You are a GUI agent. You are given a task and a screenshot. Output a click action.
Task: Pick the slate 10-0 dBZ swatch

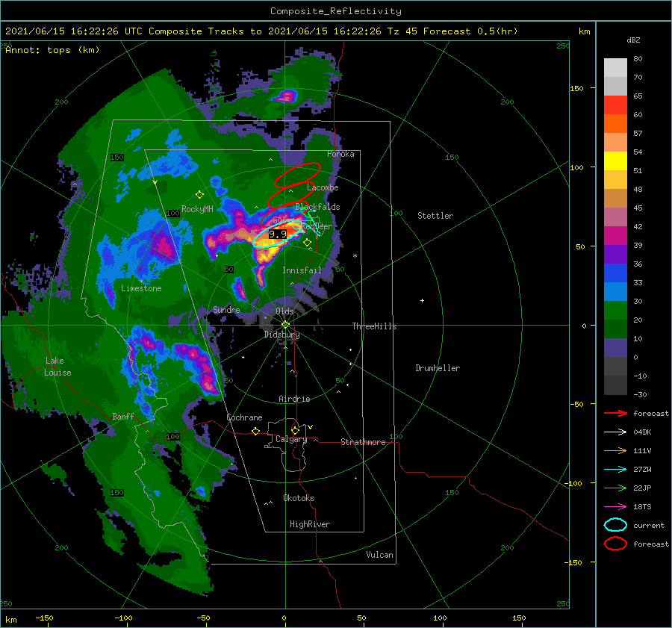point(615,348)
